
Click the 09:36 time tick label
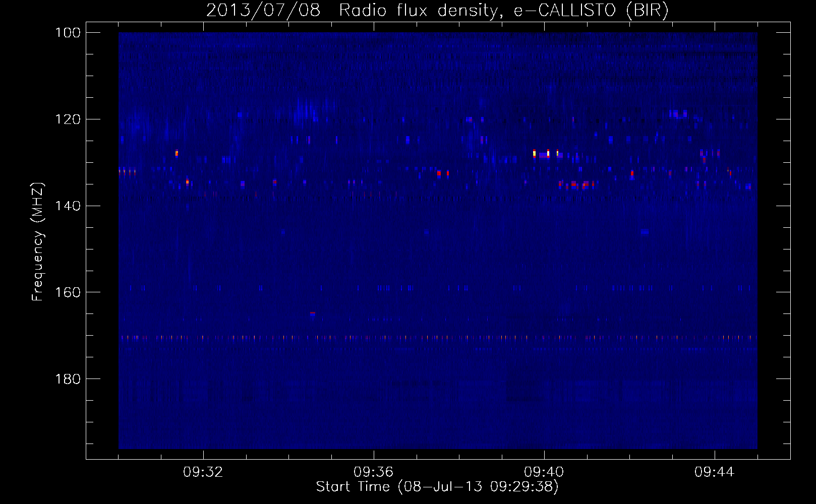tap(374, 472)
